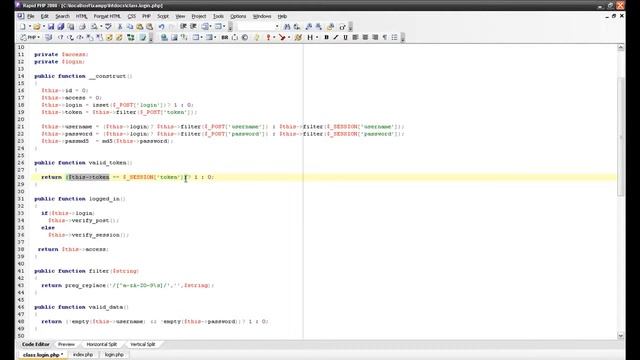This screenshot has width=640, height=360.
Task: Click the Print icon in the toolbar
Action: coord(82,27)
